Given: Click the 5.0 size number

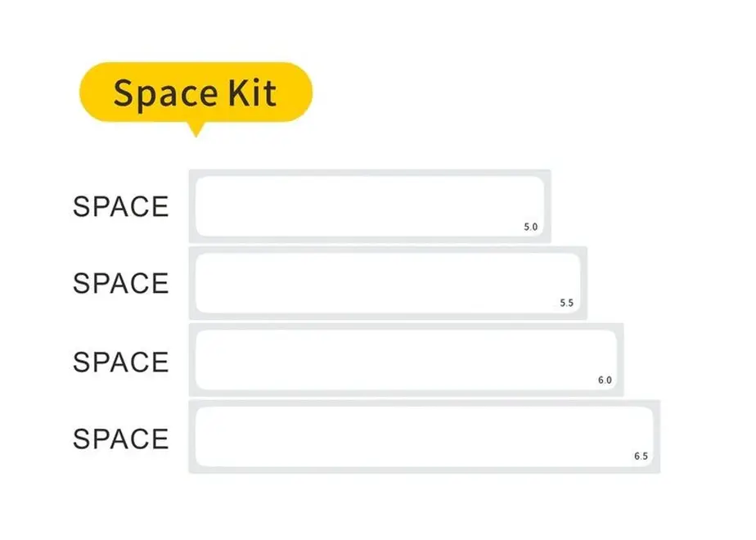Looking at the screenshot, I should pos(530,227).
